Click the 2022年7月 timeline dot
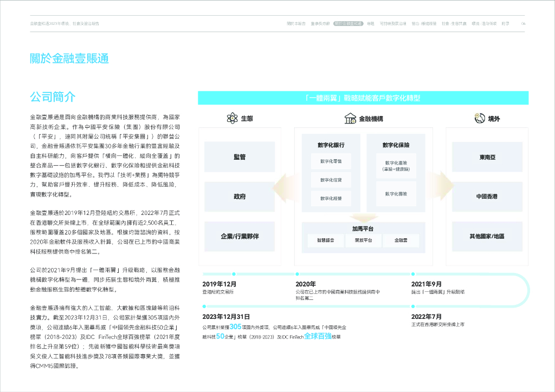Image resolution: width=555 pixels, height=392 pixels. [412, 306]
